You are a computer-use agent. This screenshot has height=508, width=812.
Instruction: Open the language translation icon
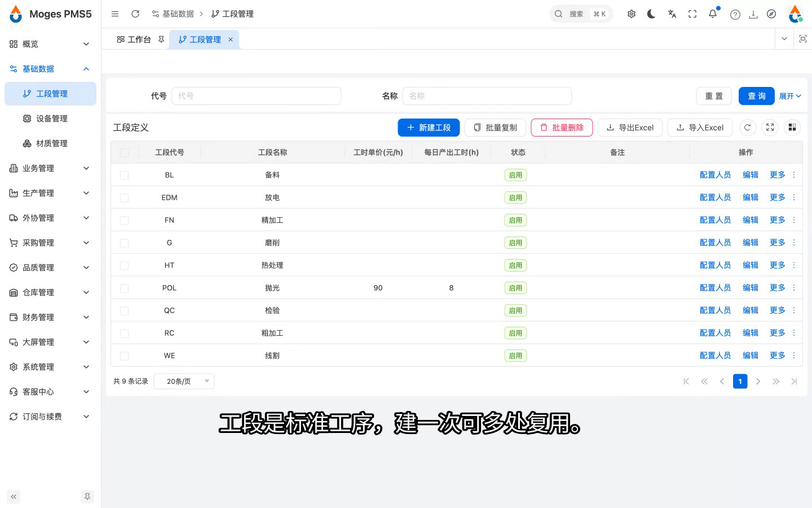coord(672,14)
